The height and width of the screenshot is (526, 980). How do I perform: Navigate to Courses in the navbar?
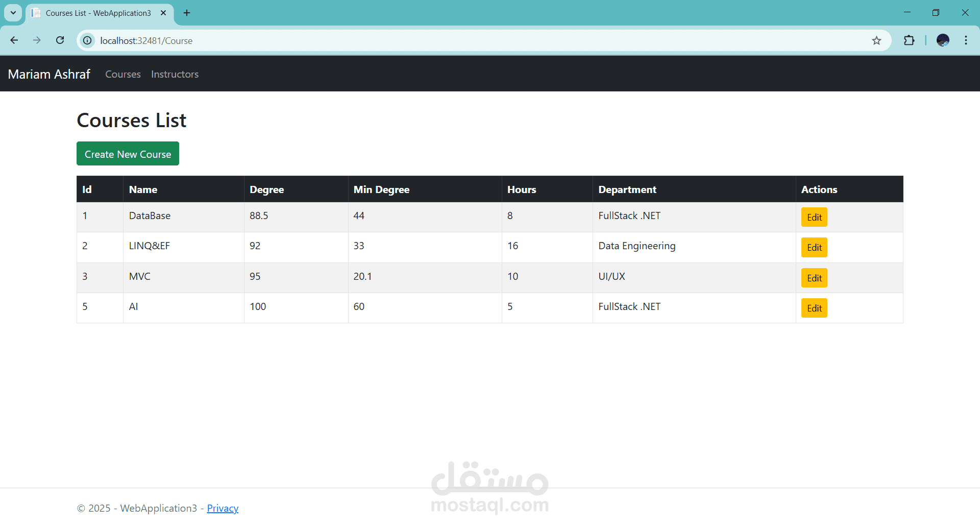point(123,74)
